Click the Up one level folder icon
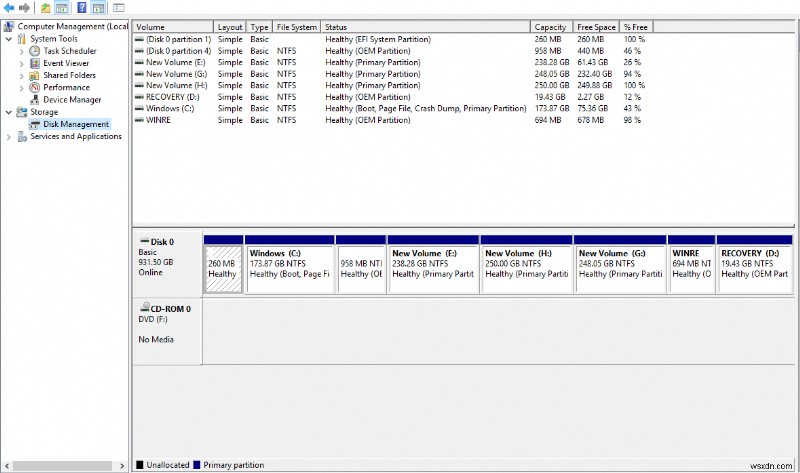 (x=45, y=8)
